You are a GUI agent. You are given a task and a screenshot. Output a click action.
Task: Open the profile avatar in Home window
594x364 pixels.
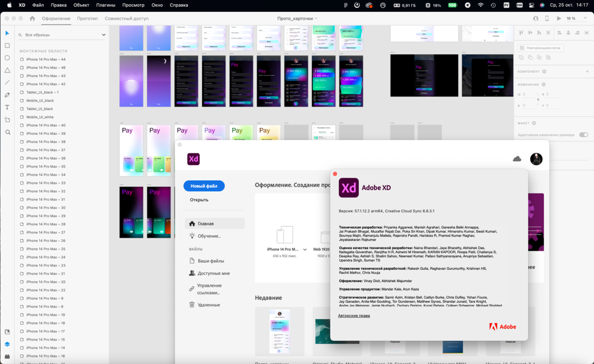[536, 159]
